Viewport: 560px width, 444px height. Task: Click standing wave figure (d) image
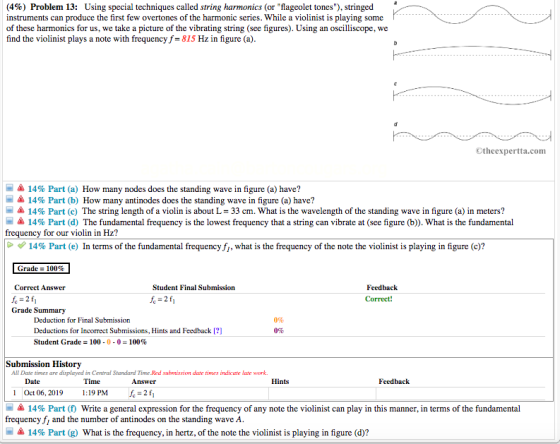coord(472,136)
